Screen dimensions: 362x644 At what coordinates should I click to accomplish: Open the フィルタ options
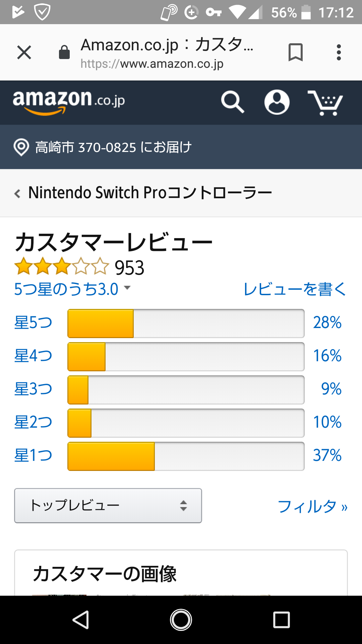(312, 506)
